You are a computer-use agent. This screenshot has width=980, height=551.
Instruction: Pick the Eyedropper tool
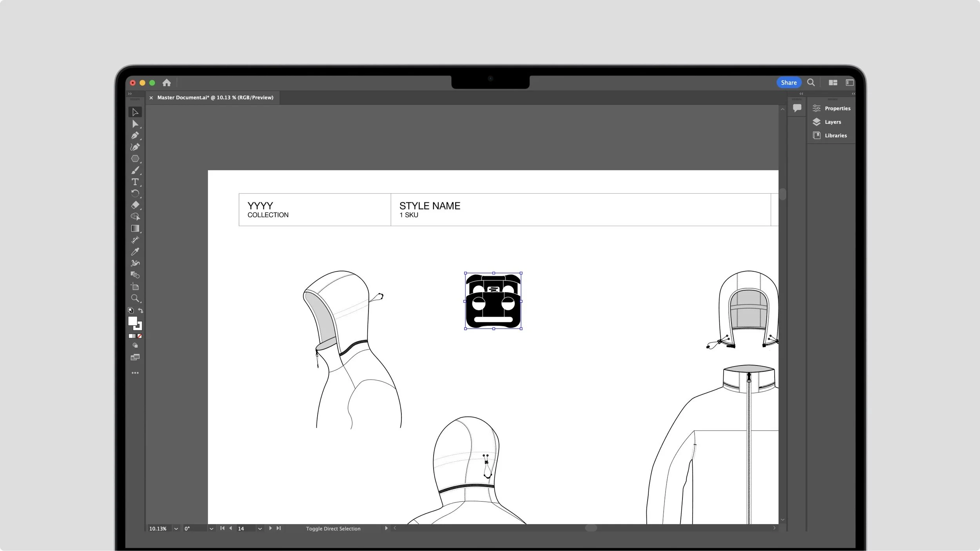tap(135, 251)
